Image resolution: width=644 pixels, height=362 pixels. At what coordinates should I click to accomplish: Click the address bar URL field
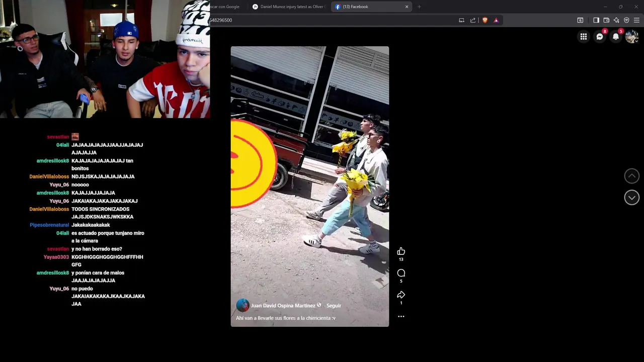click(332, 20)
